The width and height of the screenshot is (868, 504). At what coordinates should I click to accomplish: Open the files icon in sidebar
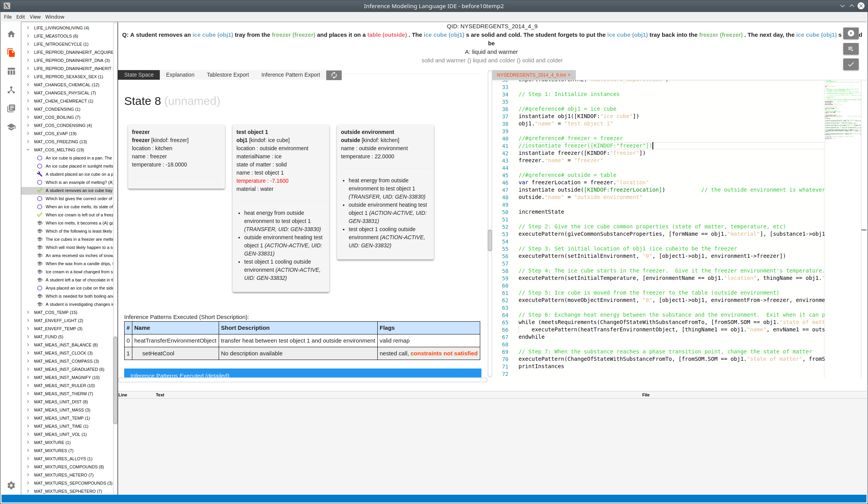[x=11, y=53]
